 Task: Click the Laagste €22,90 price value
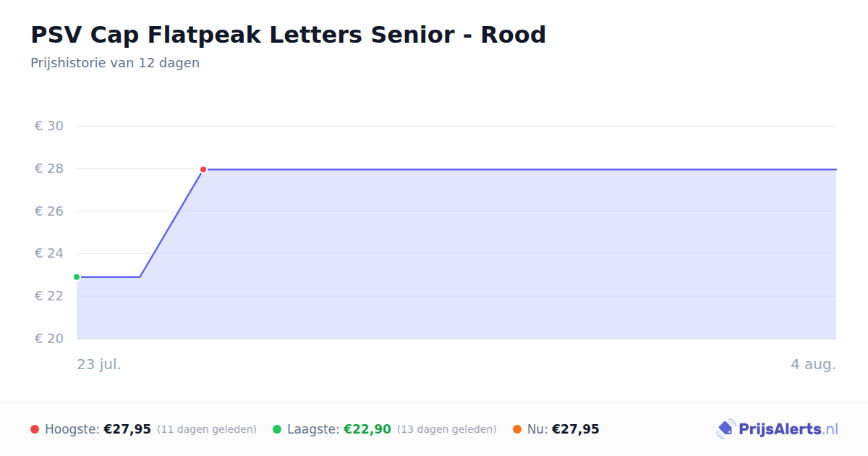pos(367,429)
